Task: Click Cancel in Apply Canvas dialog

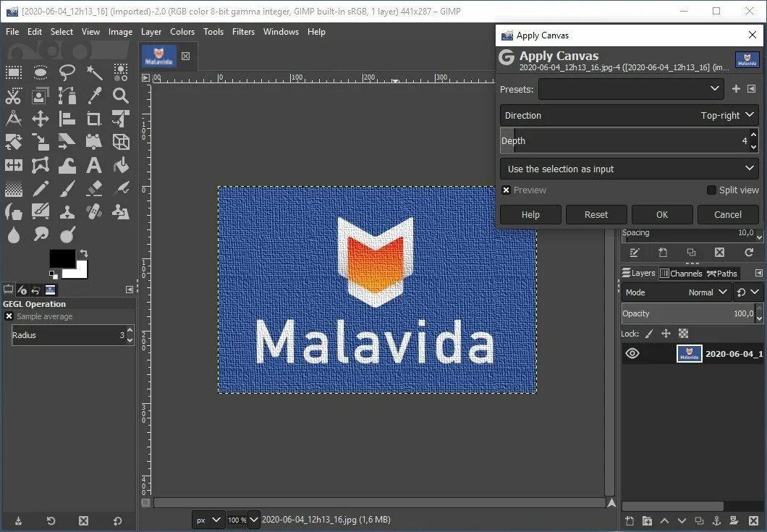Action: 728,214
